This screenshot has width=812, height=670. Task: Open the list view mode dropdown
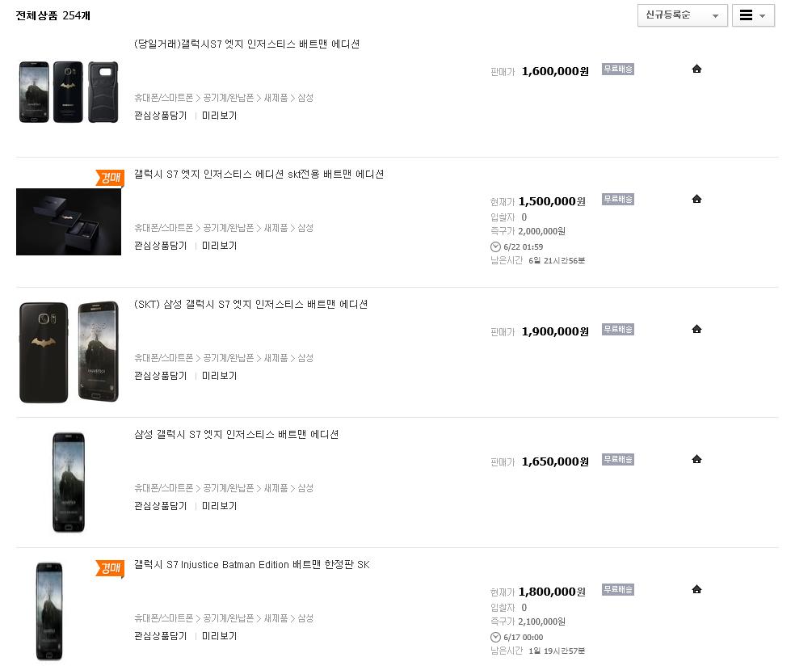tap(753, 15)
